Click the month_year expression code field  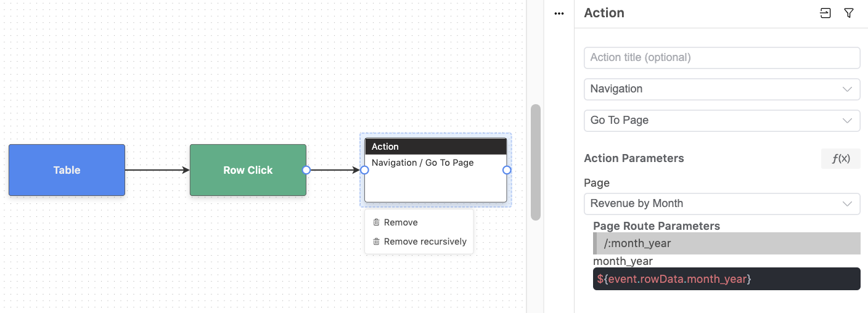726,279
